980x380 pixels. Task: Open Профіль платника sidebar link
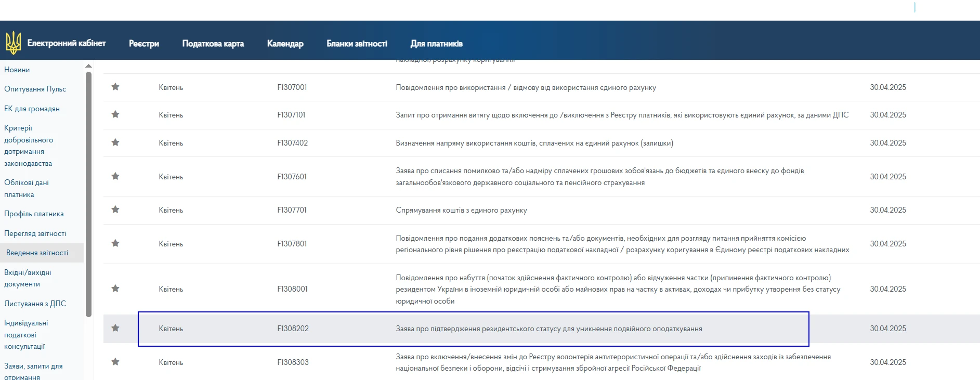(x=34, y=214)
